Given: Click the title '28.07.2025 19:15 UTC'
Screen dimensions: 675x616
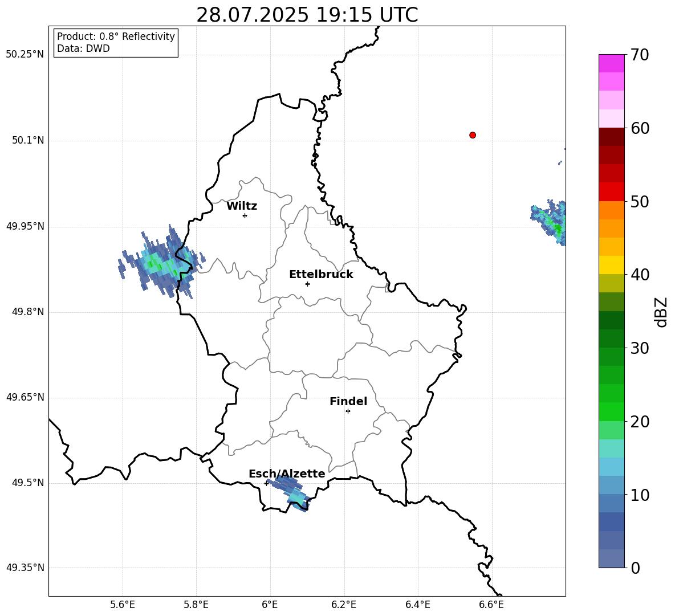Looking at the screenshot, I should pos(307,15).
